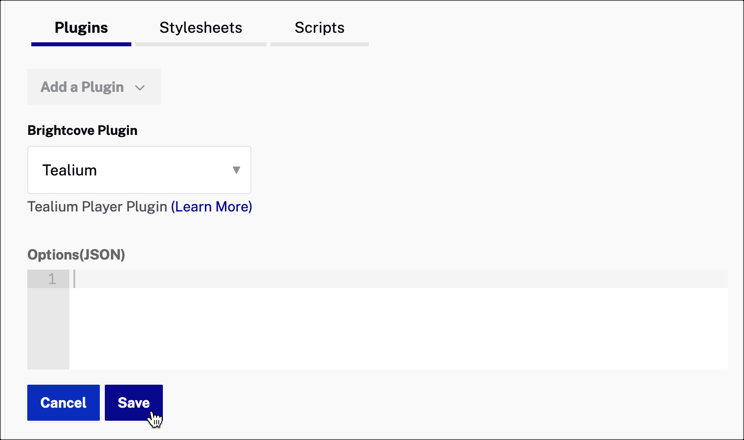Cancel the plugin changes
744x440 pixels.
click(63, 403)
